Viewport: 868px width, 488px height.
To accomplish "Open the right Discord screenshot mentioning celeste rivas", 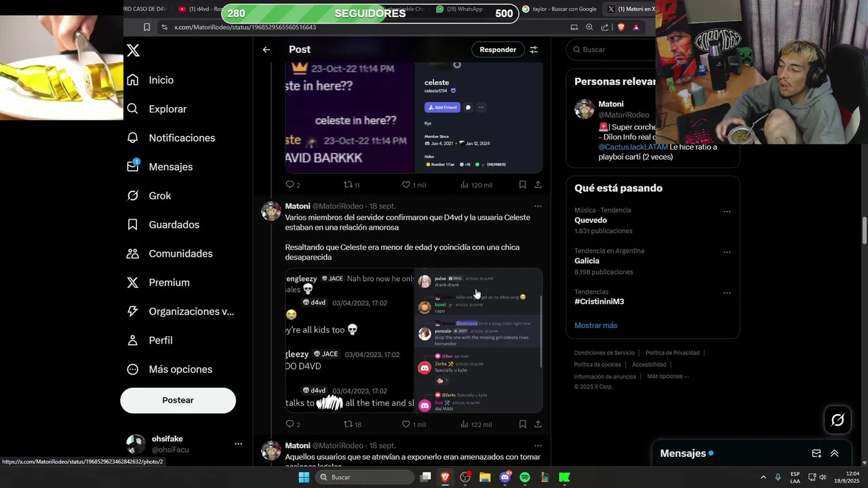I will tap(479, 340).
